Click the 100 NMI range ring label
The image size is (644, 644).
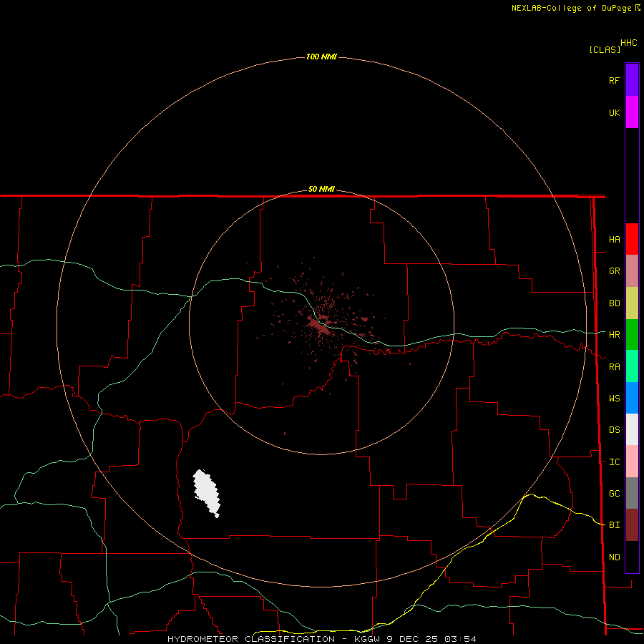click(x=321, y=57)
